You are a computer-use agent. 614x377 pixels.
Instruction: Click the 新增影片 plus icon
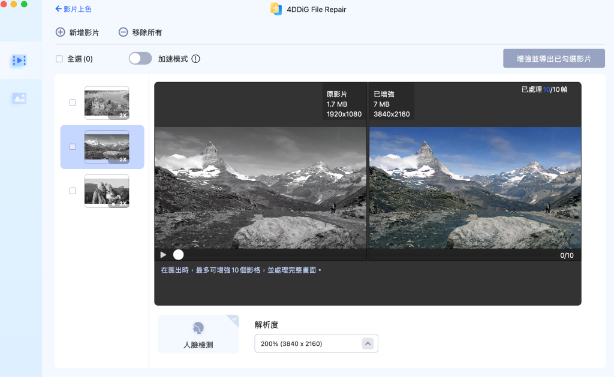point(60,32)
